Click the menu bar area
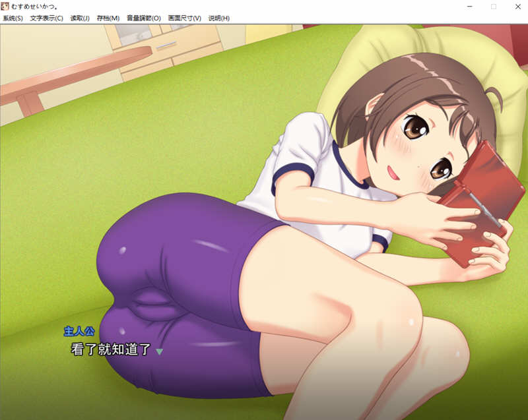528x420 pixels. point(264,18)
